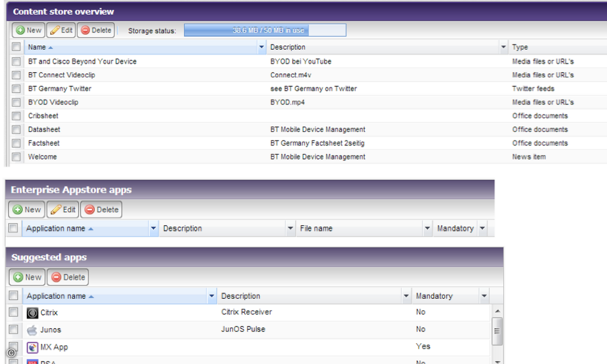The image size is (607, 364).
Task: Click the "News item" type cell
Action: point(529,157)
